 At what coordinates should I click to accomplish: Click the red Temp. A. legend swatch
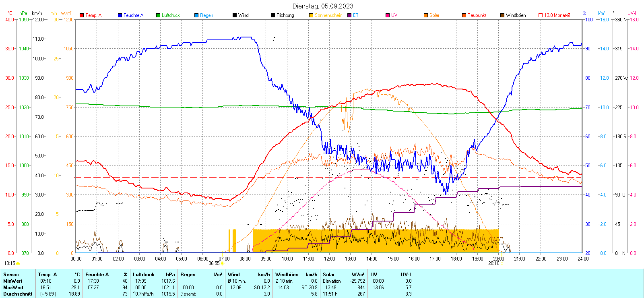(82, 15)
